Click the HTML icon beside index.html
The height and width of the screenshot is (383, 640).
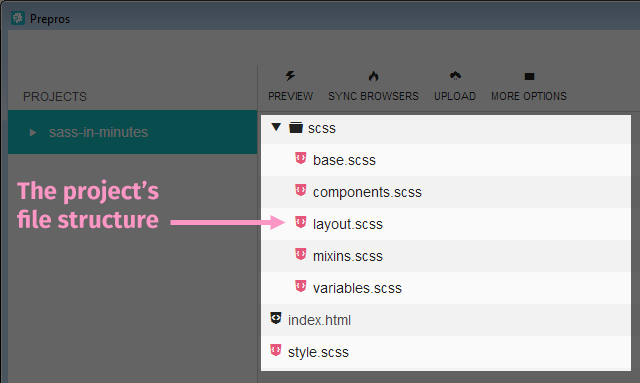pyautogui.click(x=276, y=318)
